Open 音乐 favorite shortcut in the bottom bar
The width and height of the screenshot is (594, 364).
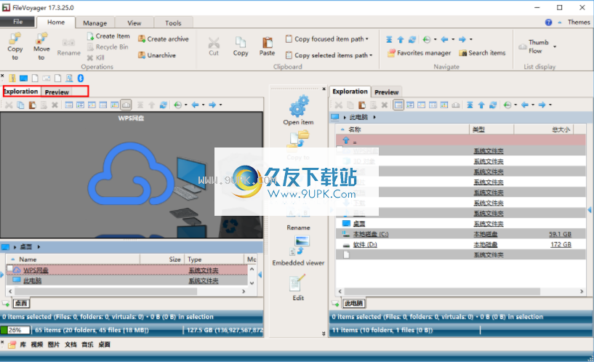pos(87,344)
